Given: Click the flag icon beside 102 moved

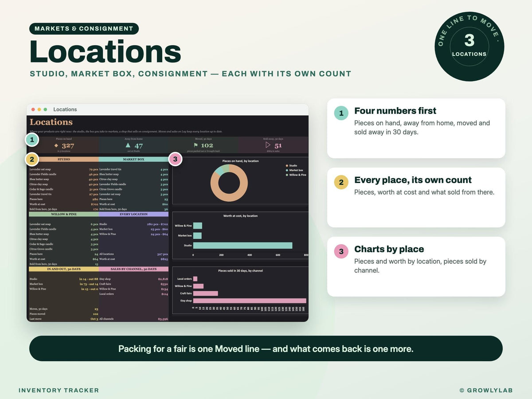Looking at the screenshot, I should pyautogui.click(x=196, y=145).
